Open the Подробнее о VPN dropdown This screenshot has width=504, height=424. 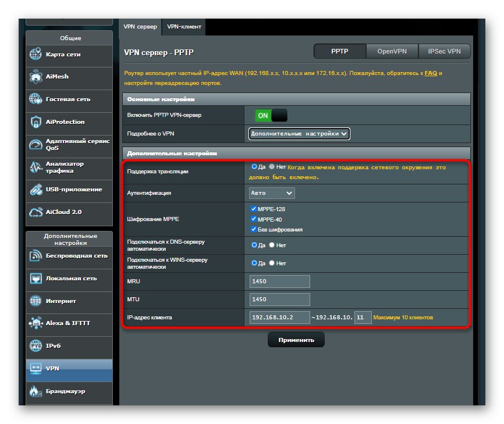299,134
